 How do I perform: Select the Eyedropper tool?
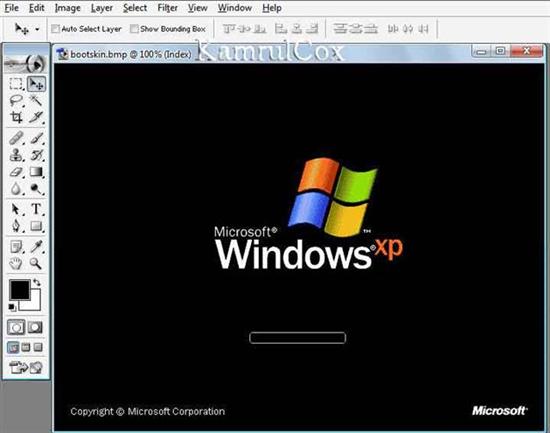tap(36, 247)
